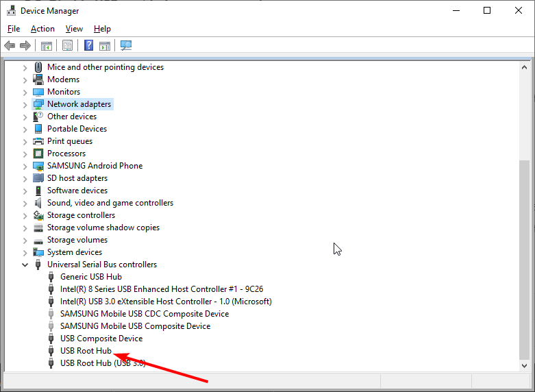
Task: Select the Sound, video and game controllers label
Action: [x=110, y=203]
